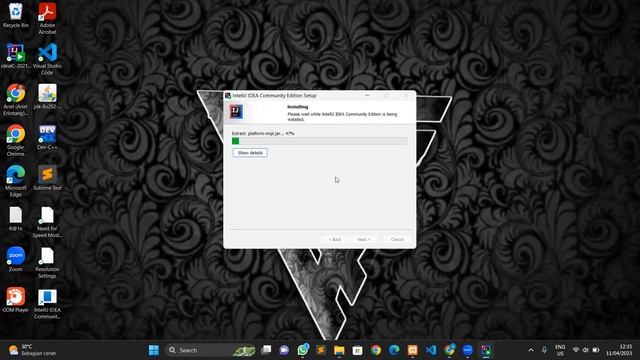Open Teams Chat from the taskbar
The width and height of the screenshot is (640, 360).
tap(284, 350)
